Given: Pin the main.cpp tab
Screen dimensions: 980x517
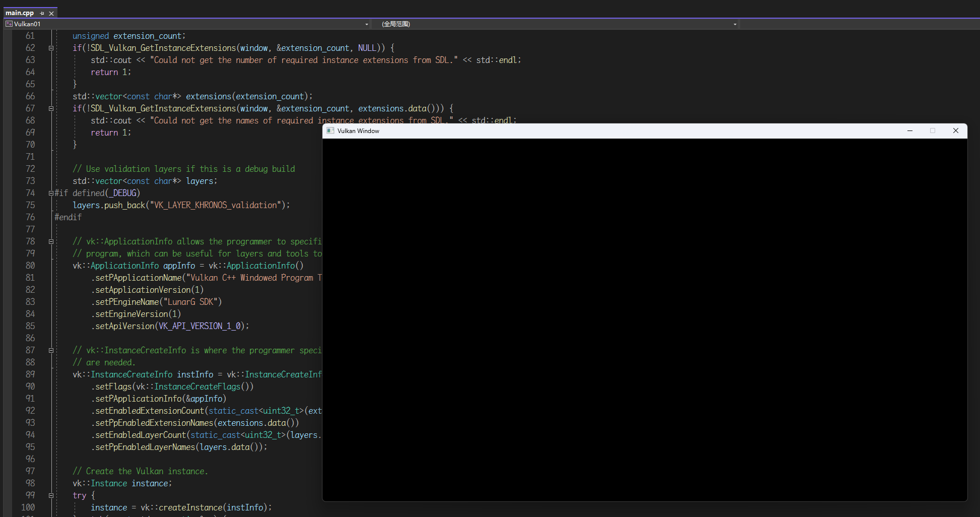Looking at the screenshot, I should (x=42, y=14).
